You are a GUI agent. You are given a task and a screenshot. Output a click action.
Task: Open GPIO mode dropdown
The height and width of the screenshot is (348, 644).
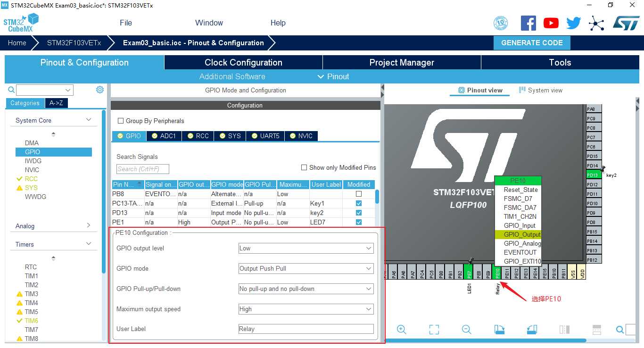306,268
